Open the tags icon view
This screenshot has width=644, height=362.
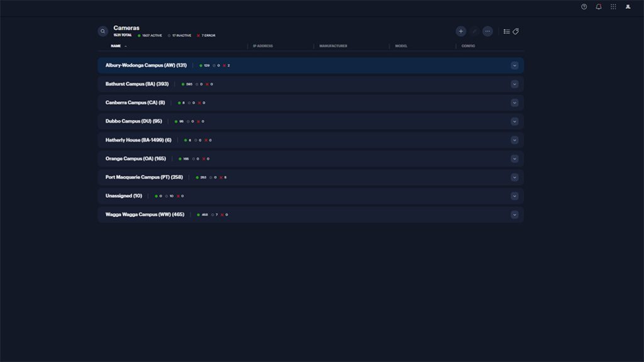coord(516,31)
